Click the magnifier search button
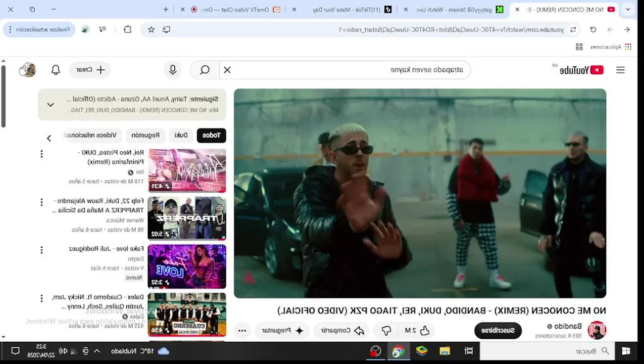The height and width of the screenshot is (364, 644). pyautogui.click(x=205, y=70)
